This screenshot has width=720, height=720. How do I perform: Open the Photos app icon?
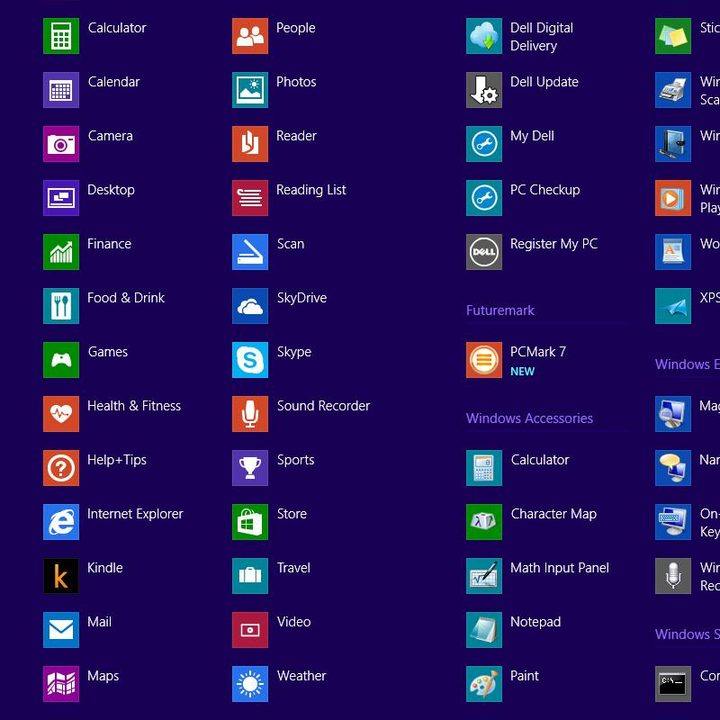(x=250, y=90)
